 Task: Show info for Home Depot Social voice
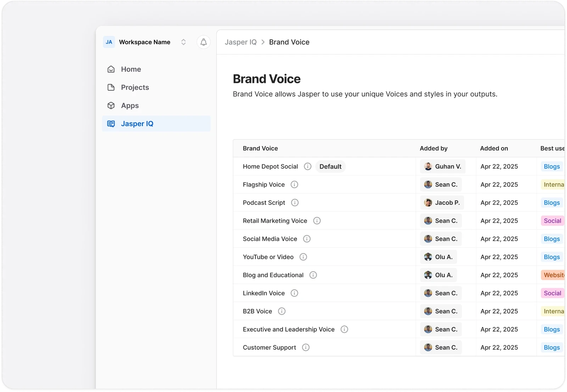point(308,166)
